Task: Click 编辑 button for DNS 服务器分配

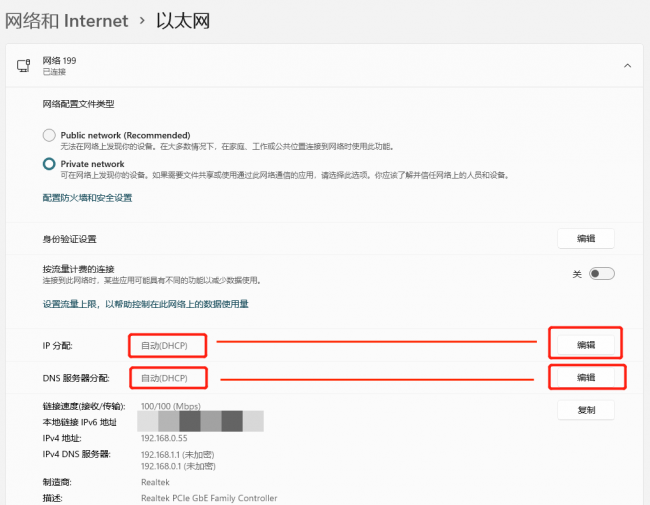Action: pos(585,377)
